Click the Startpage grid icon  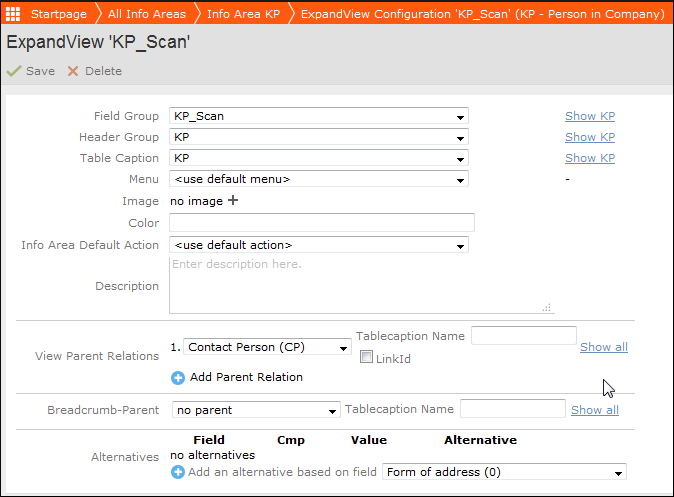[14, 15]
